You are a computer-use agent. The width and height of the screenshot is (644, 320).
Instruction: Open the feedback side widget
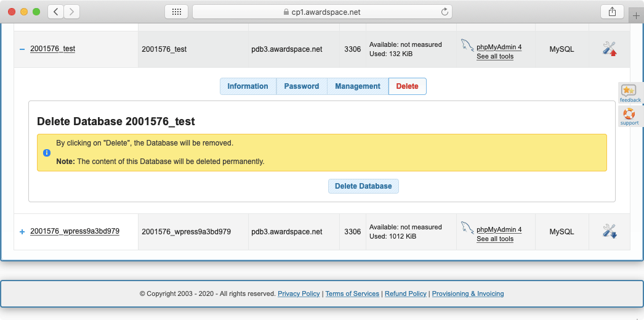[630, 93]
